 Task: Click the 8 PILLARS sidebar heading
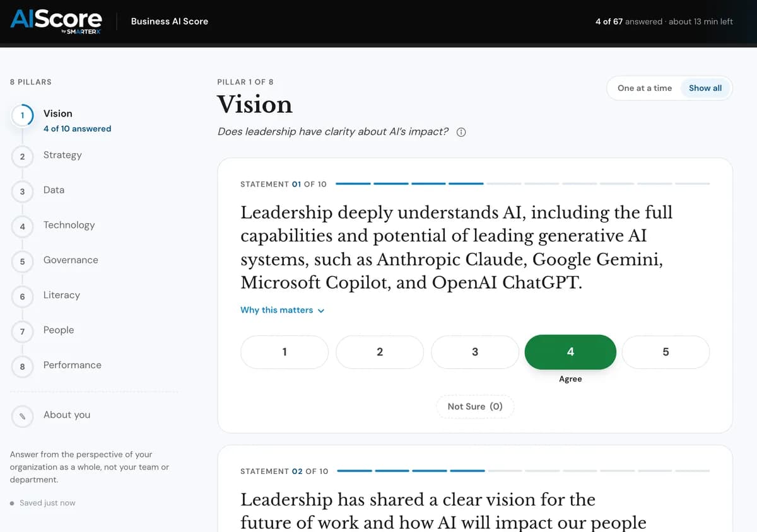31,82
